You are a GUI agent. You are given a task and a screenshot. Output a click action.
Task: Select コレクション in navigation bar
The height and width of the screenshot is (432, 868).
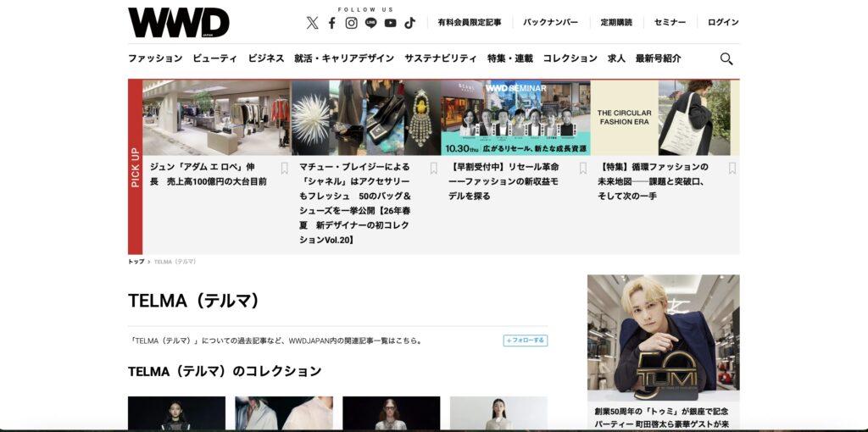(570, 58)
